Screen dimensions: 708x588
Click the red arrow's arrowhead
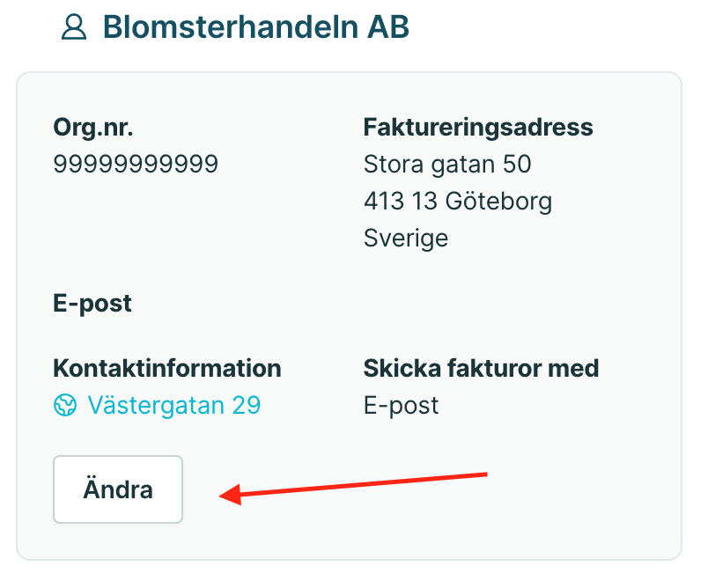(231, 495)
